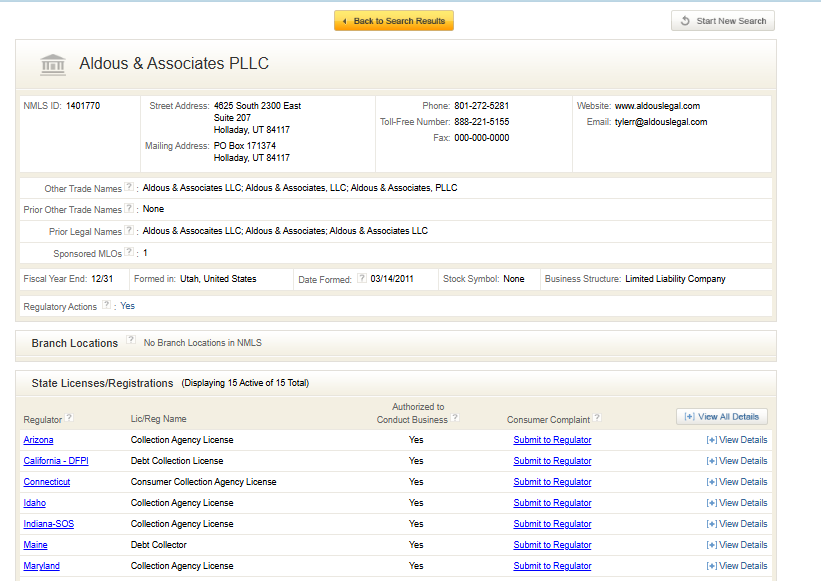This screenshot has width=821, height=581.
Task: Submit to Regulator for Indiana-SOS license
Action: click(552, 524)
